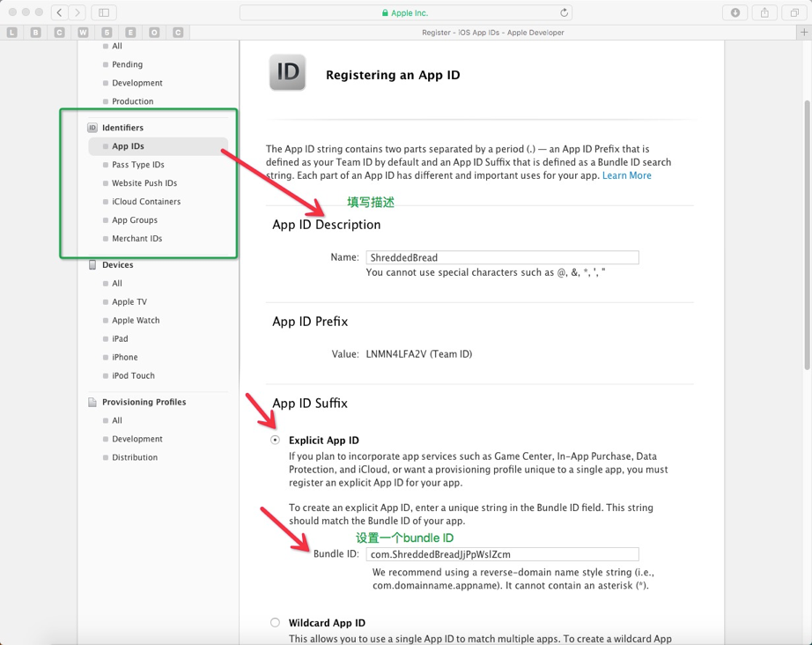The width and height of the screenshot is (812, 645).
Task: Click the LNMN4LFA2V Team ID value
Action: coord(419,354)
